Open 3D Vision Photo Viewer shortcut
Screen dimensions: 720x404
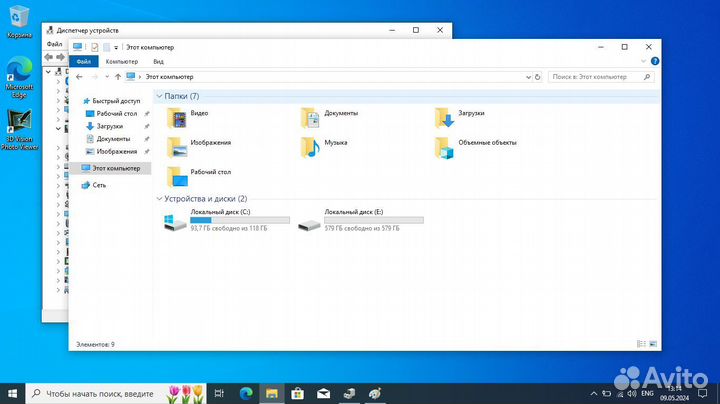(19, 130)
